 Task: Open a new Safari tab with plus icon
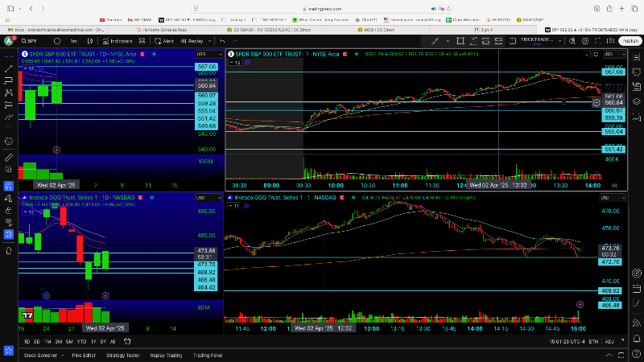[x=621, y=9]
